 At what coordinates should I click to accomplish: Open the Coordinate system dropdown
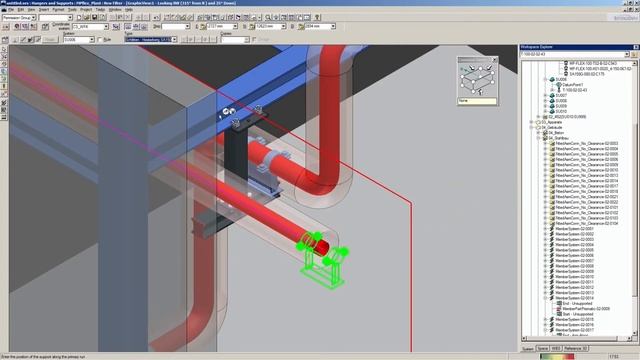point(106,27)
